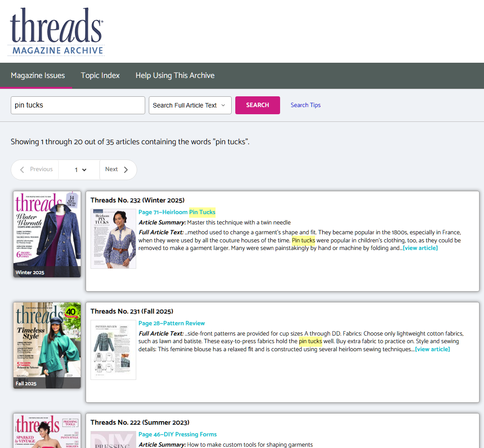This screenshot has width=484, height=448.
Task: Open the Heirloom Pin Tucks article link
Action: pos(177,212)
